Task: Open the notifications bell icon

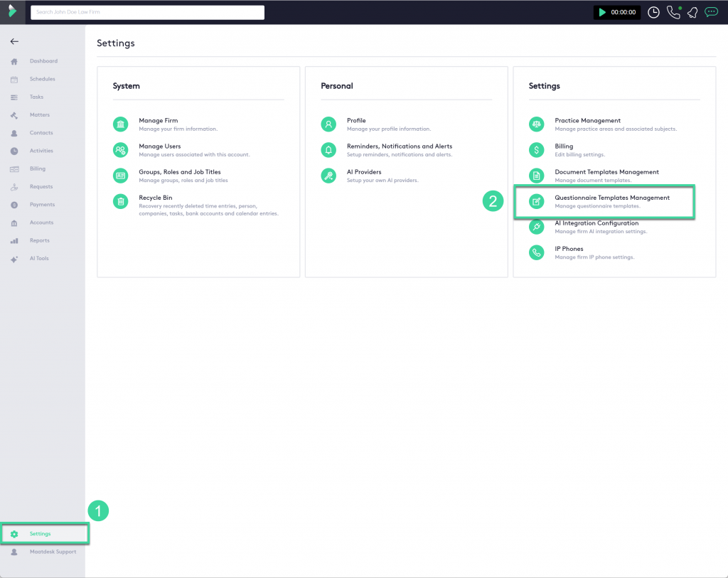Action: [692, 12]
